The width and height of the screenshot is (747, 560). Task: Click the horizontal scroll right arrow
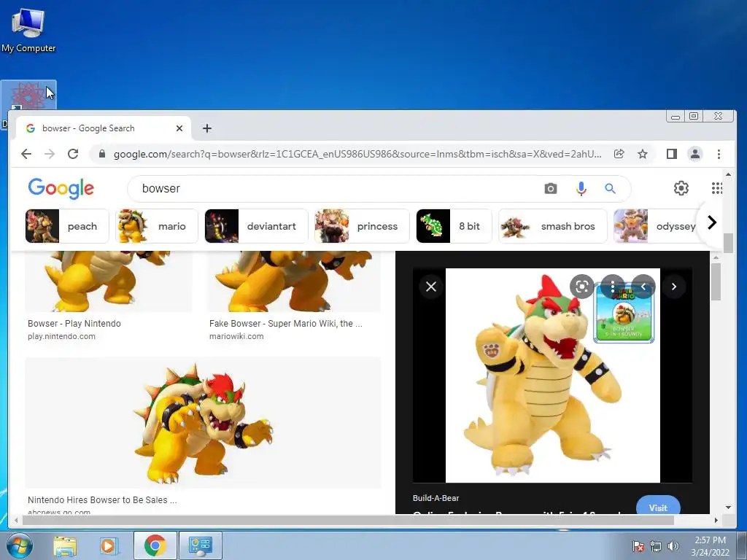[716, 521]
